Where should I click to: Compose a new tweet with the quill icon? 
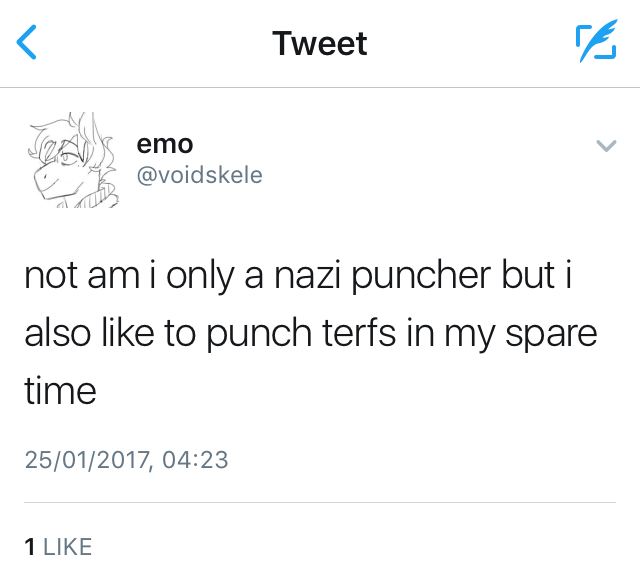coord(596,43)
